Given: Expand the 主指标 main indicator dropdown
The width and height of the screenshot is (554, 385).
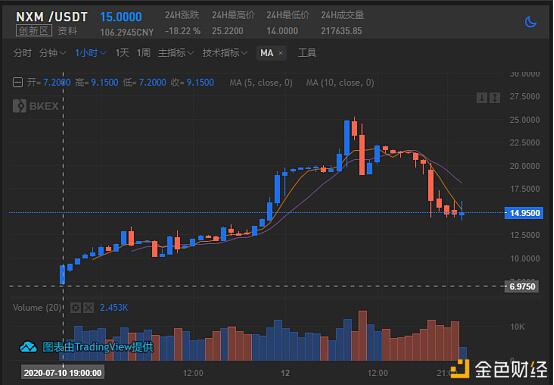Looking at the screenshot, I should click(x=176, y=53).
